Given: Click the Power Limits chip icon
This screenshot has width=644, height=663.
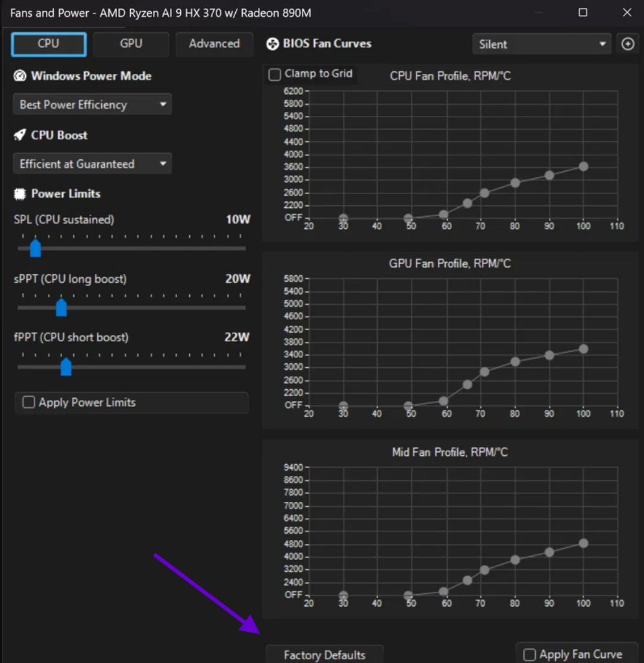Looking at the screenshot, I should point(20,194).
